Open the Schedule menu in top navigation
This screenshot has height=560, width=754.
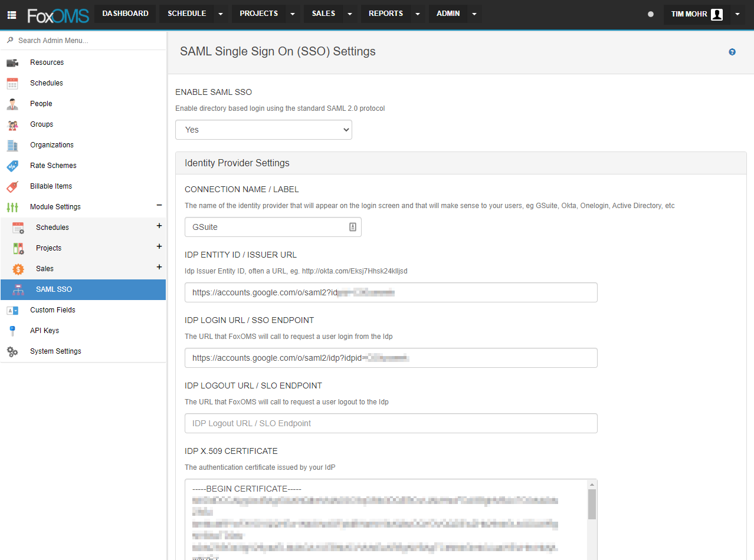pyautogui.click(x=186, y=13)
